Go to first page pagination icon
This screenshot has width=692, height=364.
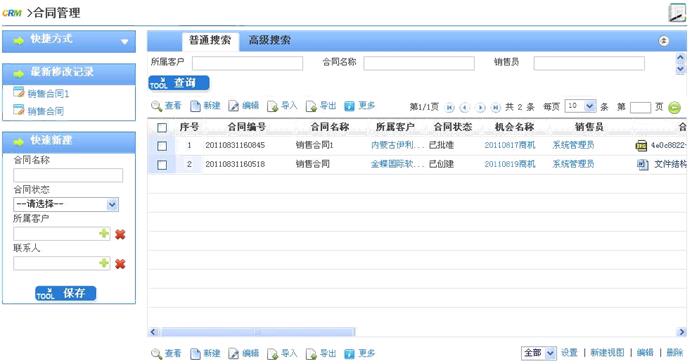[450, 107]
